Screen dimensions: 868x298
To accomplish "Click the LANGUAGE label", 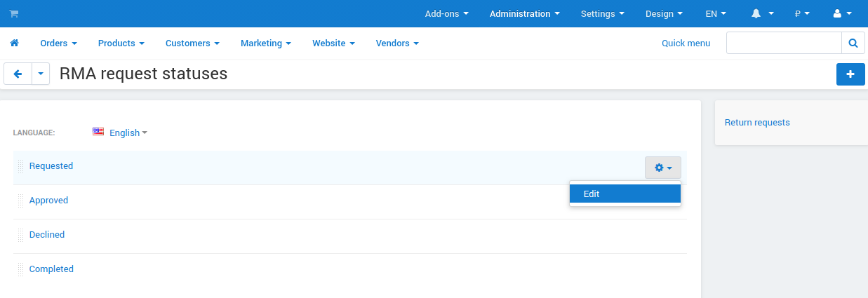I will tap(34, 133).
